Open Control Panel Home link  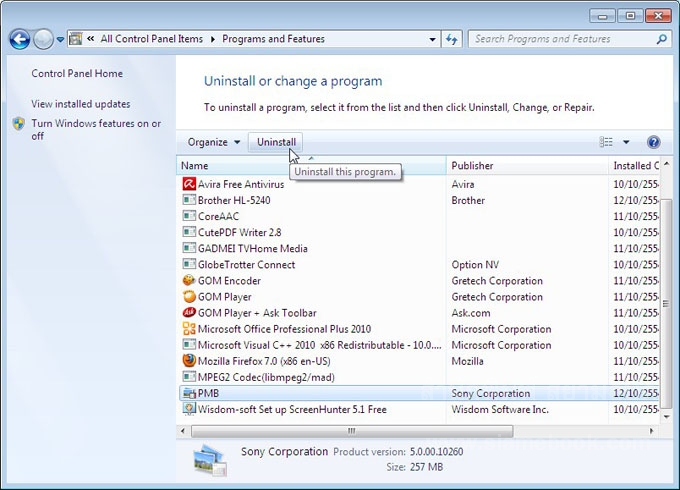click(77, 73)
